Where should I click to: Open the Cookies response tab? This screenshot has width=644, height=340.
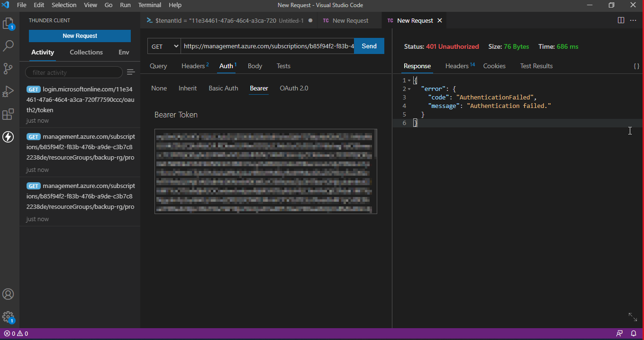494,66
